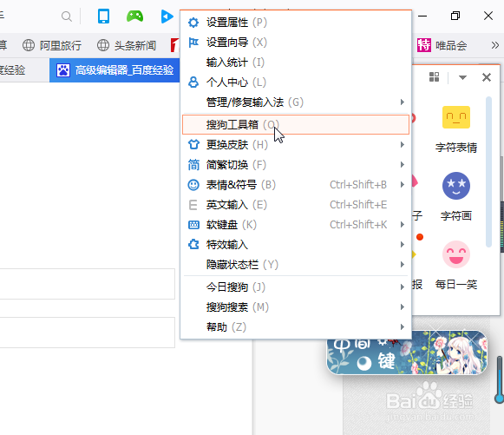Open 字符画 purple star-eyed icon
This screenshot has height=435, width=504.
point(456,186)
